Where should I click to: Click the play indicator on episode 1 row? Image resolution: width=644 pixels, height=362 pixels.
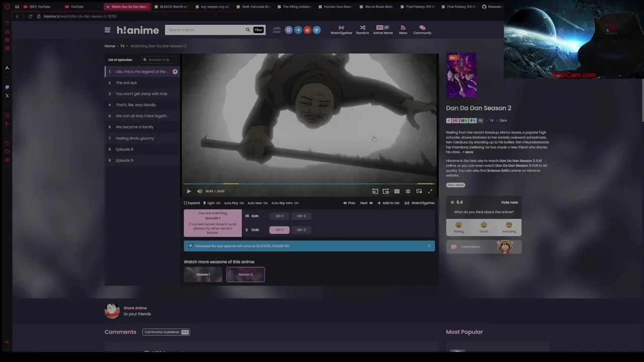175,71
